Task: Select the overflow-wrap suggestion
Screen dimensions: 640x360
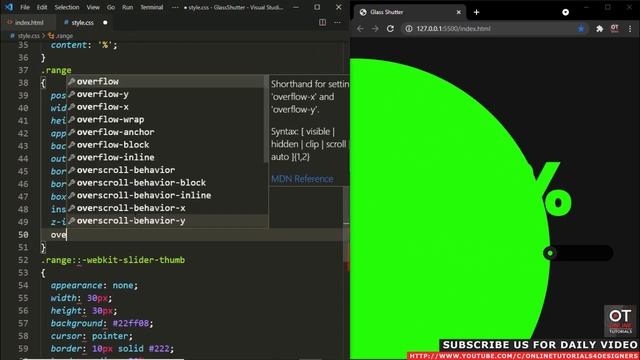Action: [167, 119]
